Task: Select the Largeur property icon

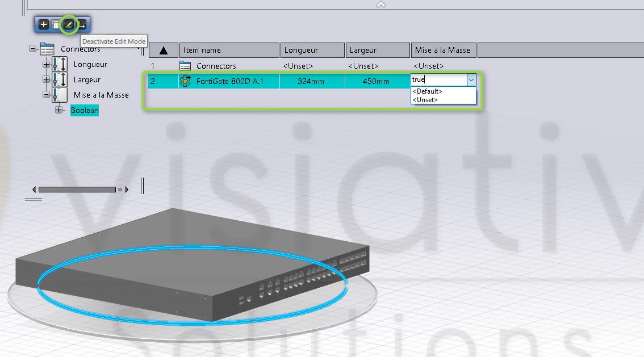Action: click(x=60, y=79)
